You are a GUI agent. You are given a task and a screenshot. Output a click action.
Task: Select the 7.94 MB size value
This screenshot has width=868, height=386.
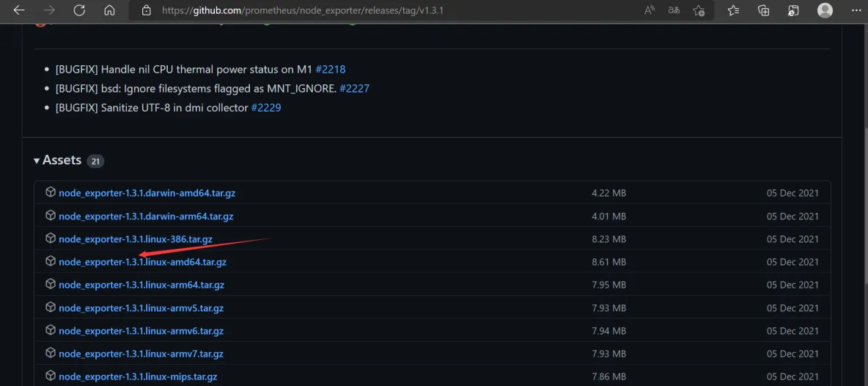tap(609, 331)
